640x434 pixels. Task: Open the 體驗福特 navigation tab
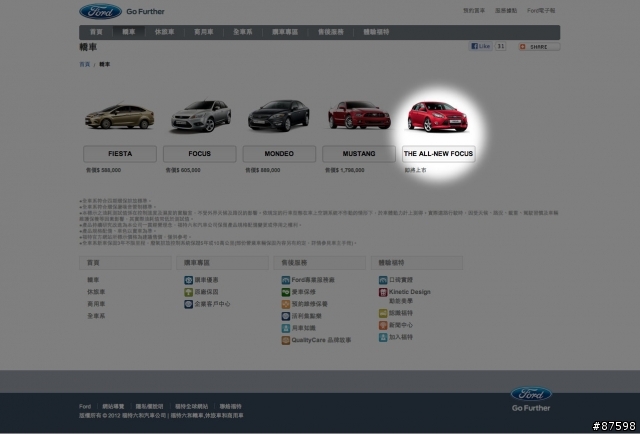point(376,32)
